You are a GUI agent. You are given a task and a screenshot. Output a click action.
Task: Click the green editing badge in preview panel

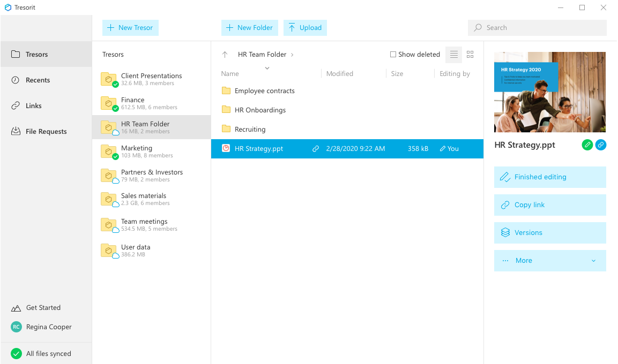click(587, 145)
